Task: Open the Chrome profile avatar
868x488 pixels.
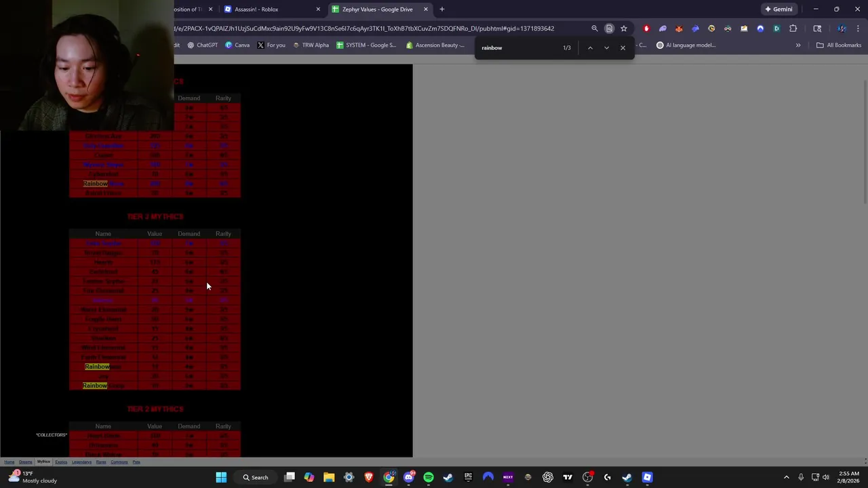Action: click(842, 28)
